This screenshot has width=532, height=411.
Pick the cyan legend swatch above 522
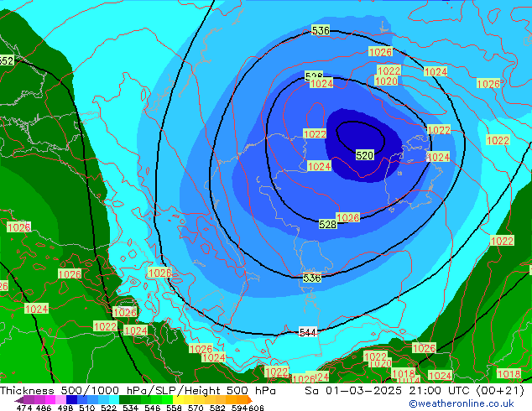(114, 400)
